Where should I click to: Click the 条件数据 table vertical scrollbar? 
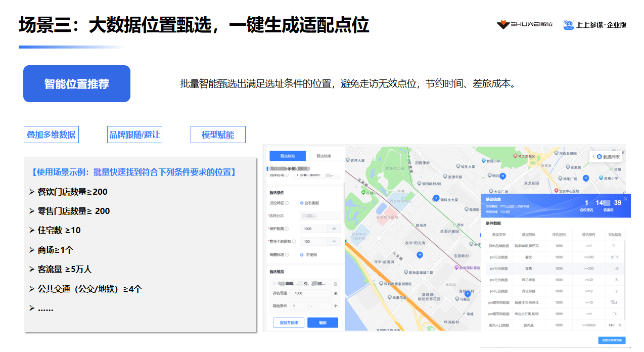[626, 280]
